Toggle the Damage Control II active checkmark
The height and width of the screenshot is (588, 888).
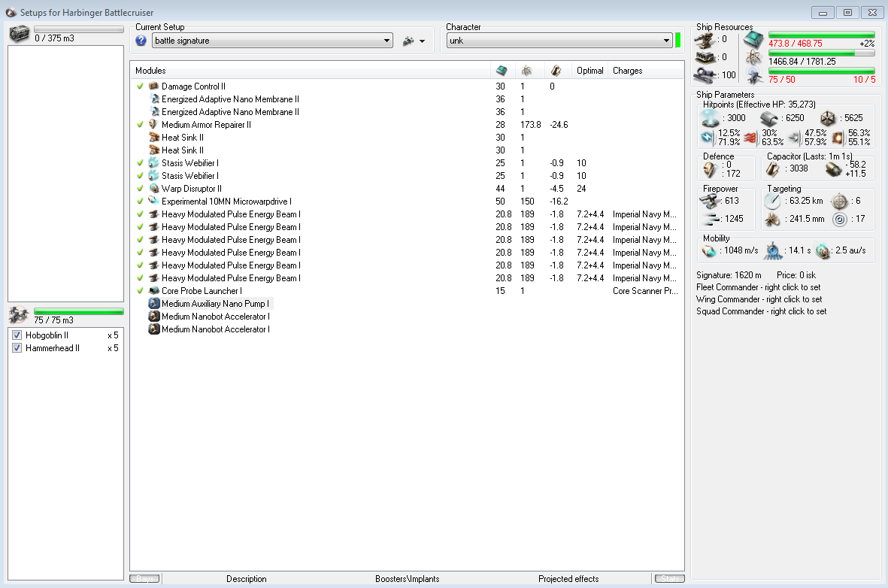140,86
